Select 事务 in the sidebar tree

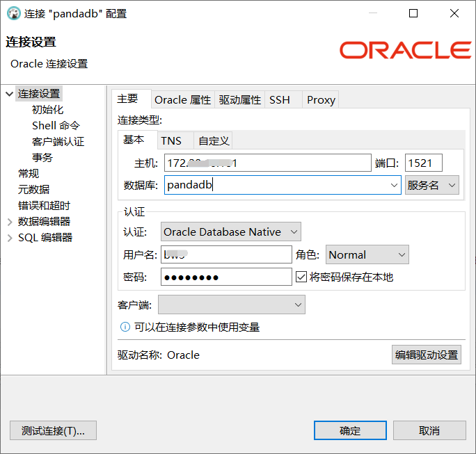pyautogui.click(x=42, y=158)
